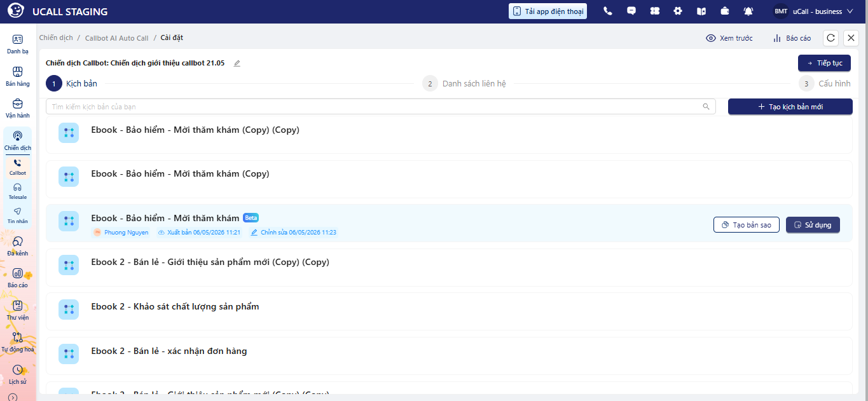
Task: Open Báo cáo report in header
Action: (792, 38)
